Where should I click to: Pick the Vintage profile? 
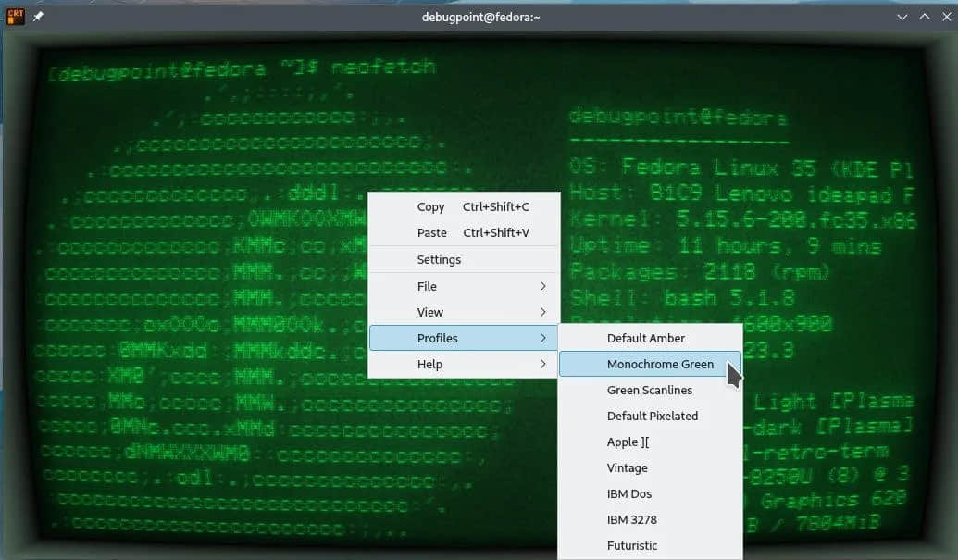click(627, 468)
